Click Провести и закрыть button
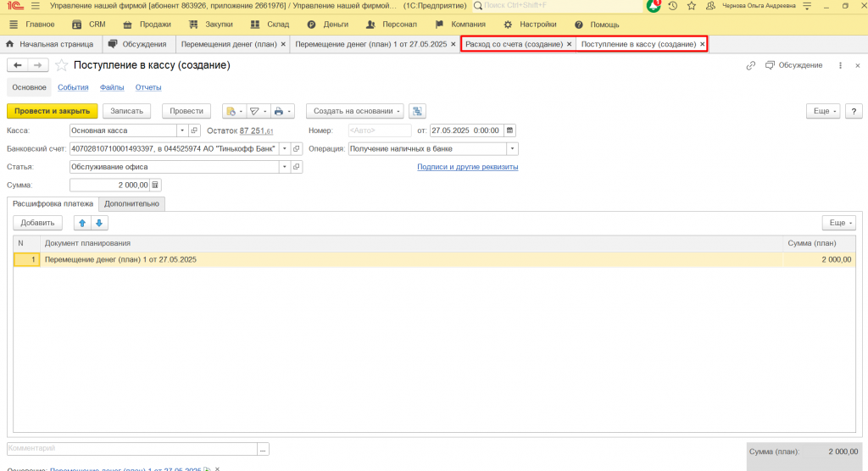This screenshot has width=868, height=471. [x=52, y=111]
